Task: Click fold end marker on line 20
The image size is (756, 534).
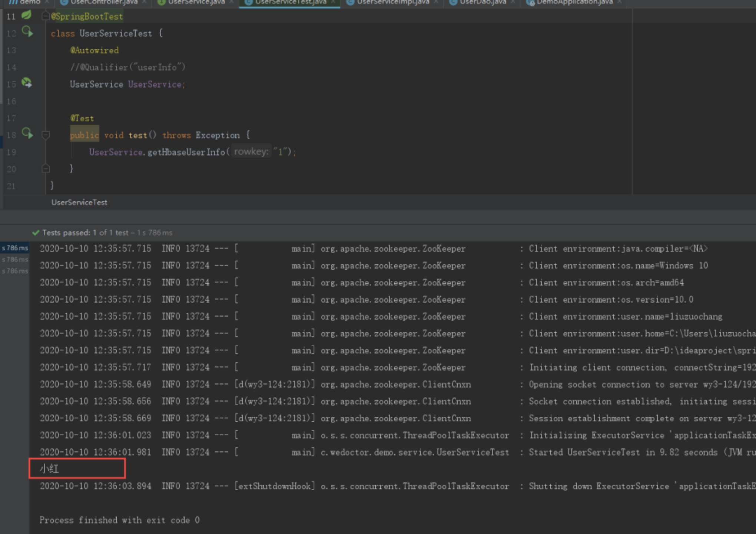Action: coord(46,169)
